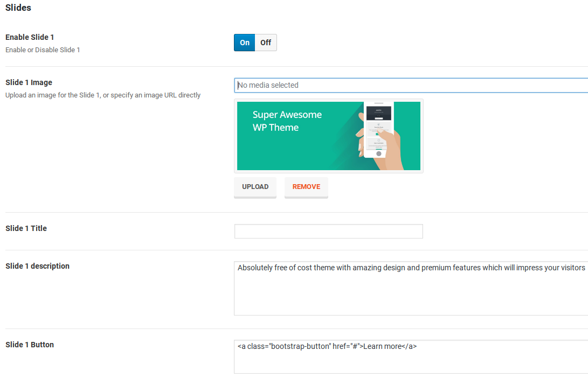Click 'Upload an image for the Slide 1' help text
This screenshot has height=378, width=588.
[103, 95]
